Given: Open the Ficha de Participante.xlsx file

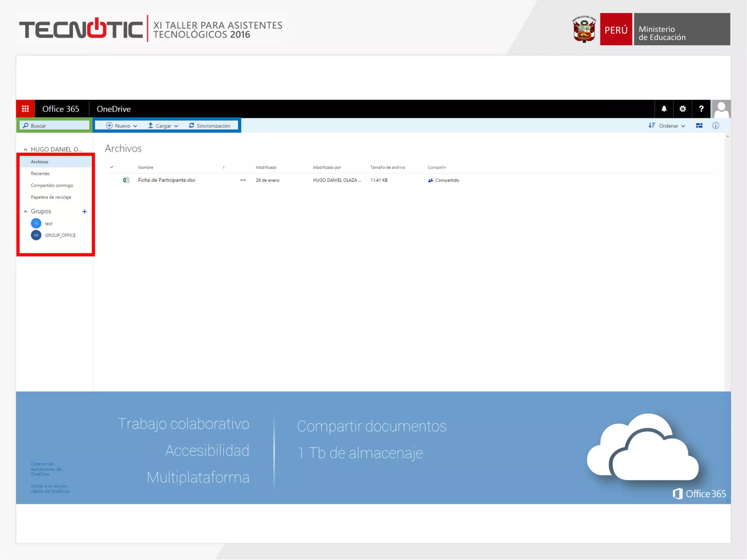Looking at the screenshot, I should coord(167,180).
